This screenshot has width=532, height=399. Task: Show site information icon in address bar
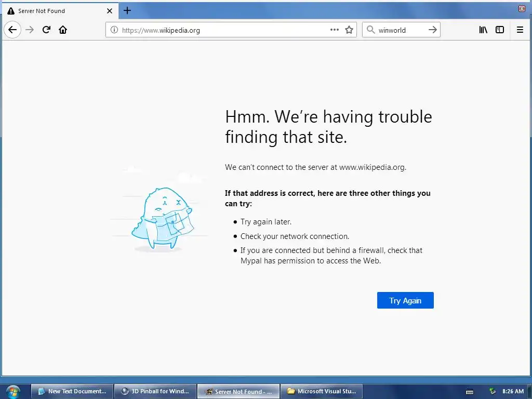coord(114,30)
